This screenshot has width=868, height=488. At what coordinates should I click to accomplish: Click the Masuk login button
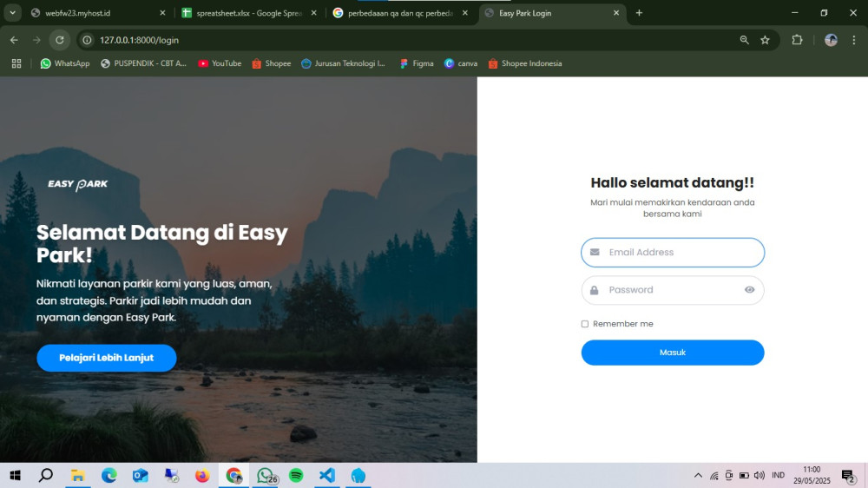click(673, 353)
